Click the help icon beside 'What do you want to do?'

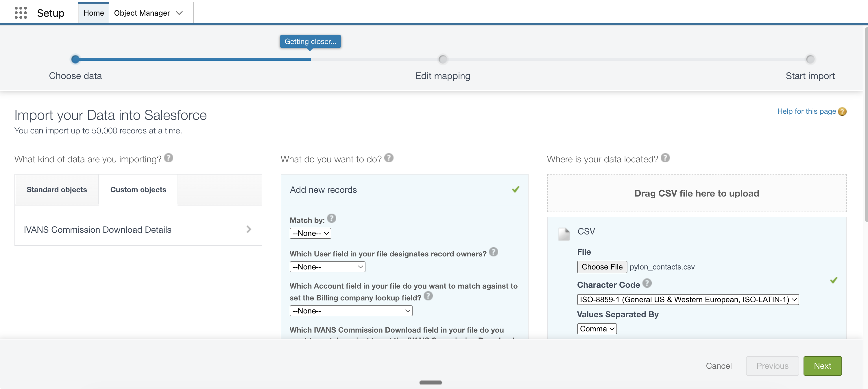coord(389,158)
